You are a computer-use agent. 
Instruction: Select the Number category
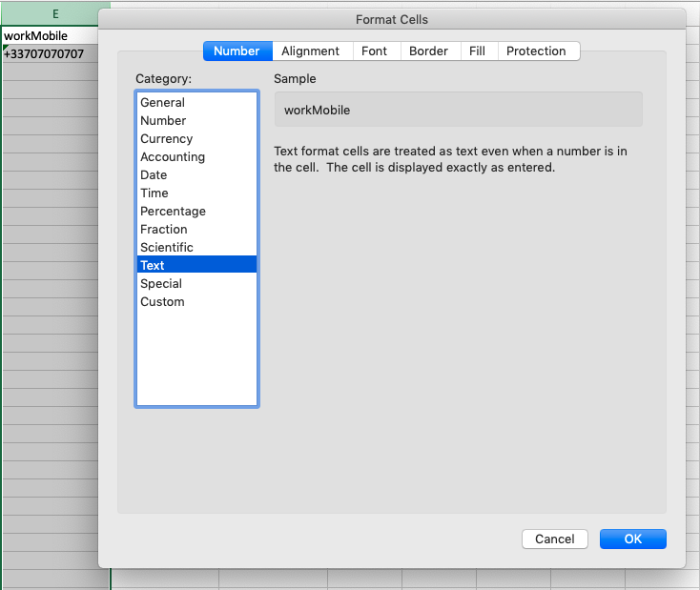point(163,121)
